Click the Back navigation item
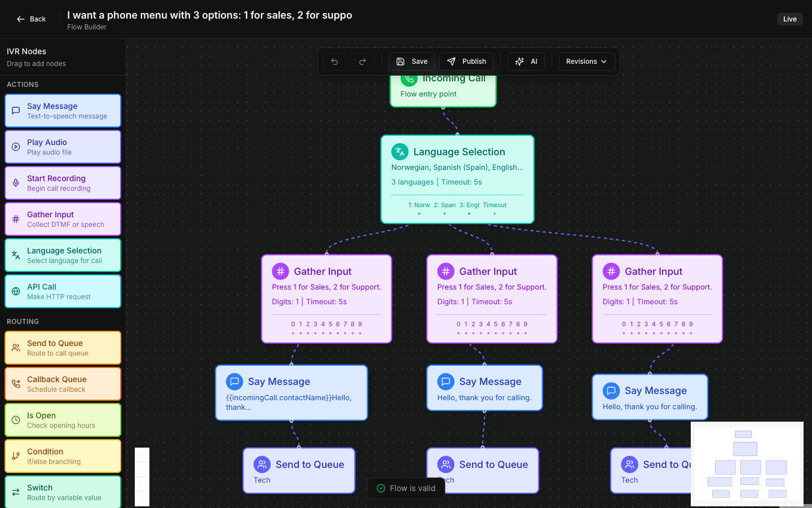Viewport: 812px width, 508px height. 31,19
